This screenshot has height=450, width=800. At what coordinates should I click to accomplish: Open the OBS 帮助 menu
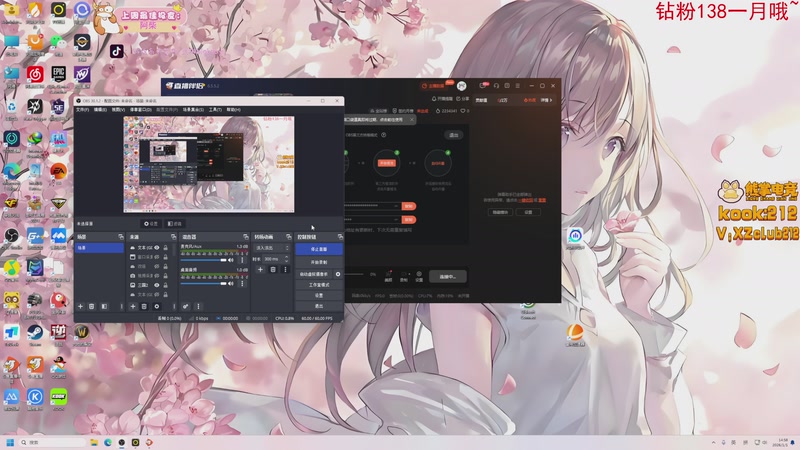tap(234, 110)
